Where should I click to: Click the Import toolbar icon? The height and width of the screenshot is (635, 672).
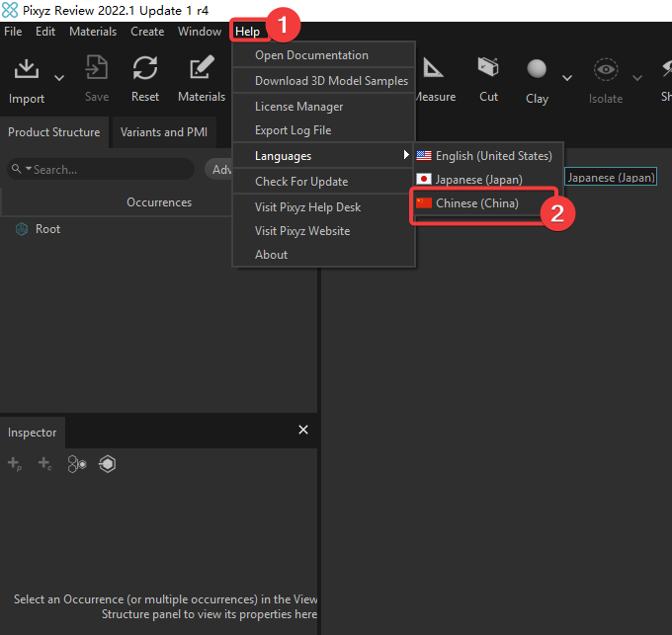click(27, 68)
